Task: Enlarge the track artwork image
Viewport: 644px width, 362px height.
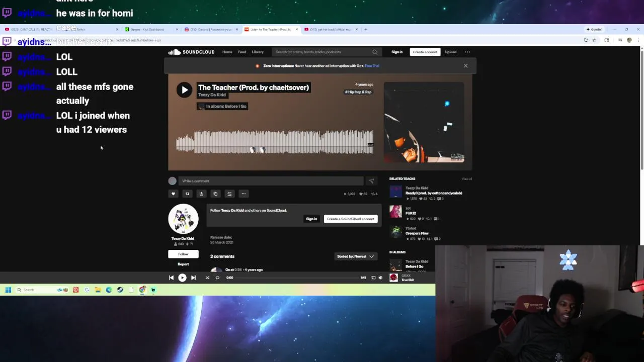Action: point(424,122)
